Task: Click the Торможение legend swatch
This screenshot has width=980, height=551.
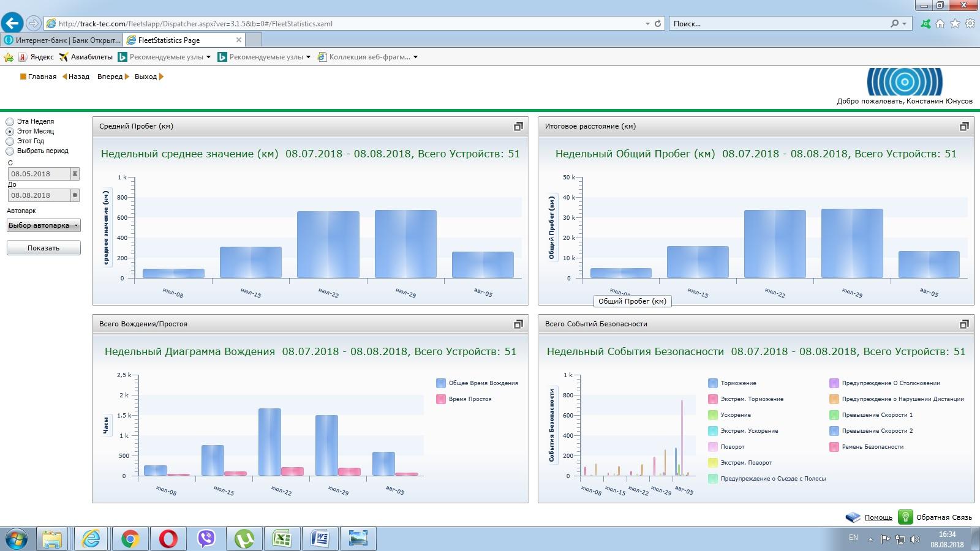Action: click(x=713, y=383)
